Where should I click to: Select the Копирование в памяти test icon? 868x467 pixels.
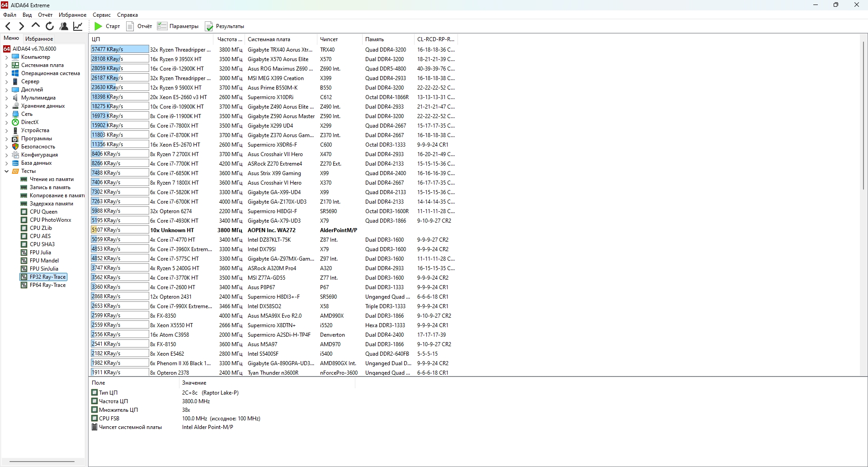(x=24, y=195)
